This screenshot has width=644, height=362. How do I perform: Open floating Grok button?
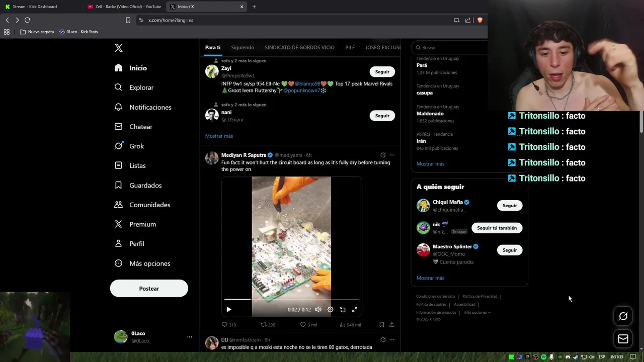click(x=623, y=316)
